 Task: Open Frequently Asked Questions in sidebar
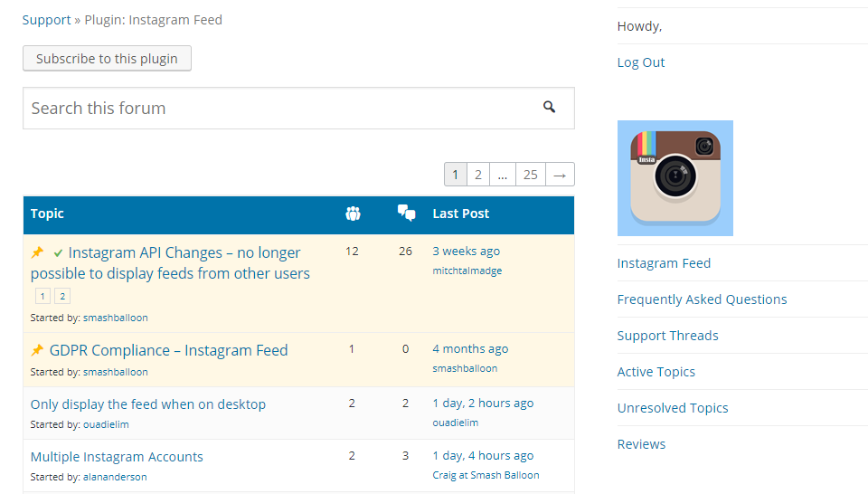pyautogui.click(x=702, y=299)
